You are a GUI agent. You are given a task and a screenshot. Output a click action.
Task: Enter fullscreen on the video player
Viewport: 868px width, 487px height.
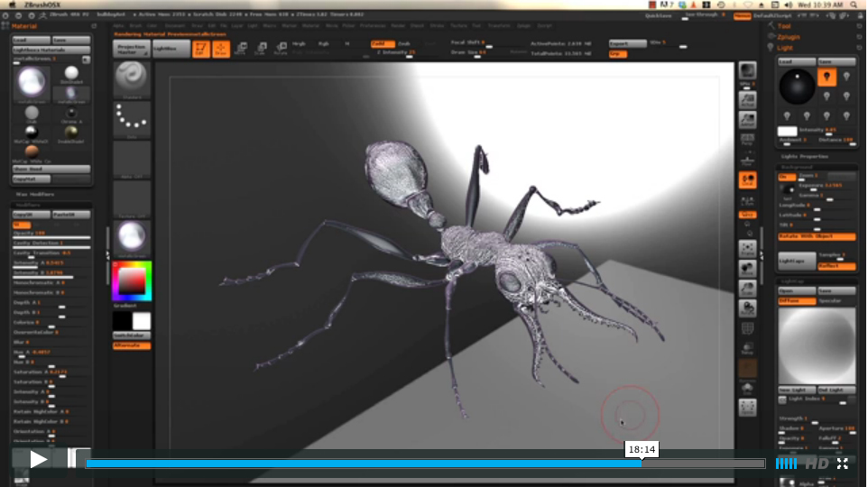[843, 464]
